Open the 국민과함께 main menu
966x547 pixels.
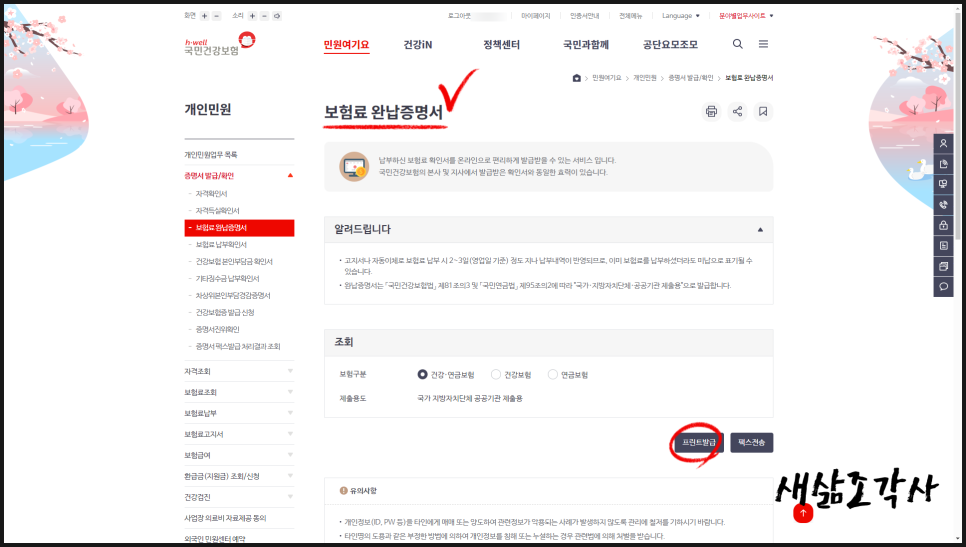(x=586, y=44)
